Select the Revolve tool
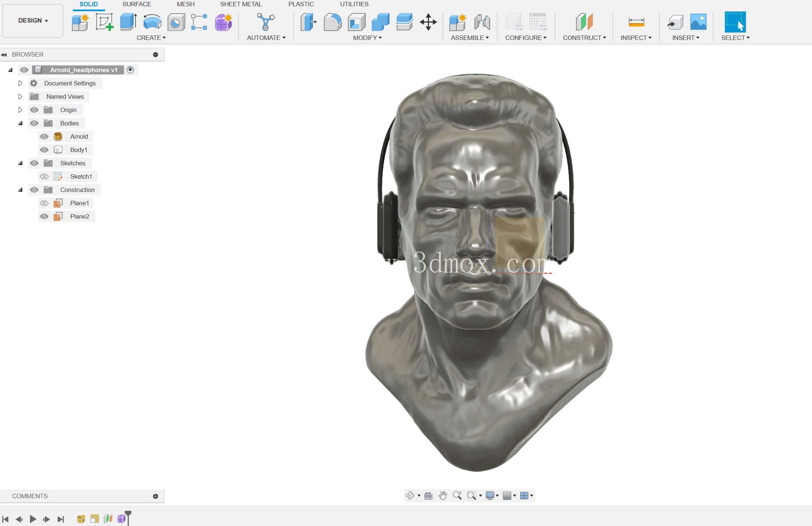812x526 pixels. (x=152, y=22)
